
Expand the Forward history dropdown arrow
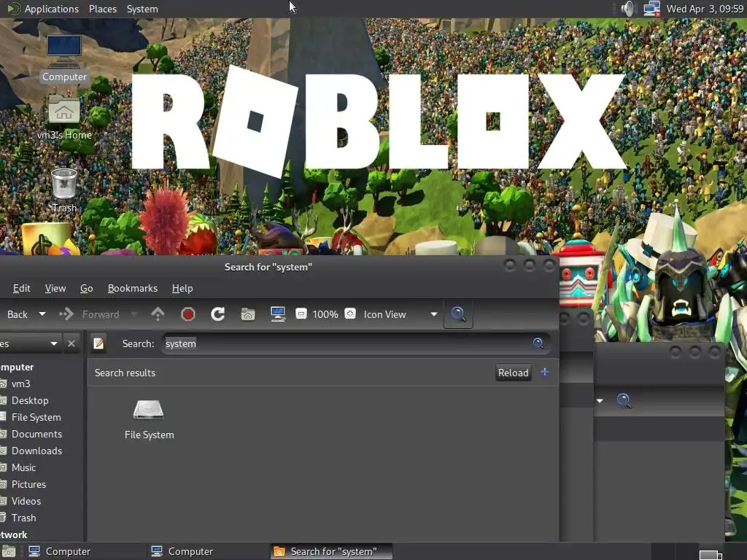coord(134,314)
